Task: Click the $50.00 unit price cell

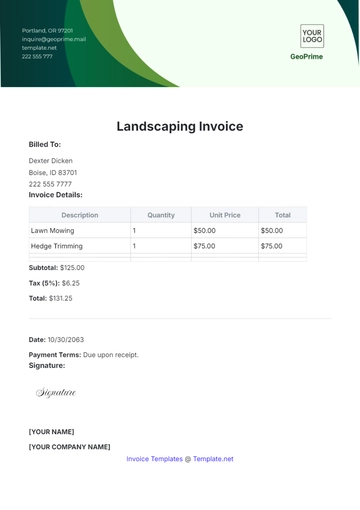Action: [225, 231]
